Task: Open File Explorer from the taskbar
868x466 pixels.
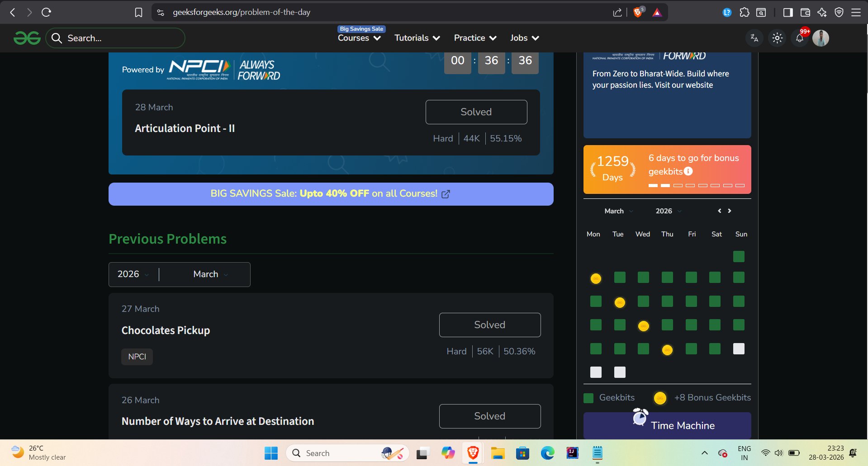Action: click(498, 453)
